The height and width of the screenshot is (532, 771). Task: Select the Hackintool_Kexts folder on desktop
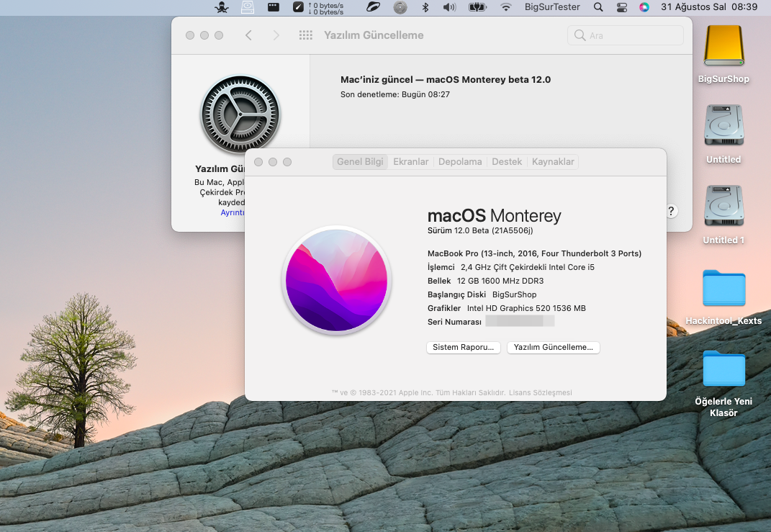click(x=723, y=288)
